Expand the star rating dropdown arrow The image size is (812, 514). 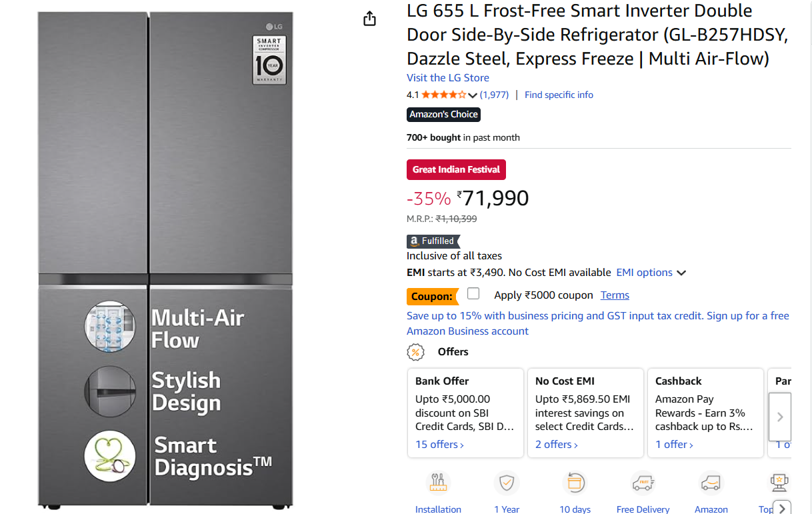473,95
